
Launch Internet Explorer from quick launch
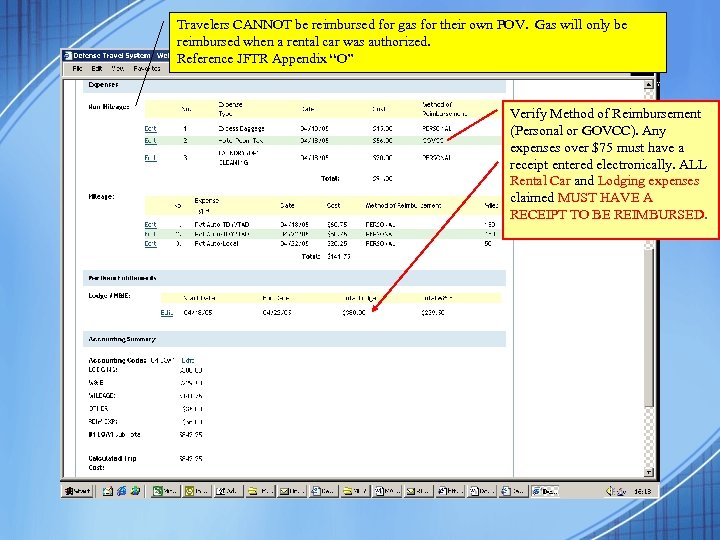[121, 491]
